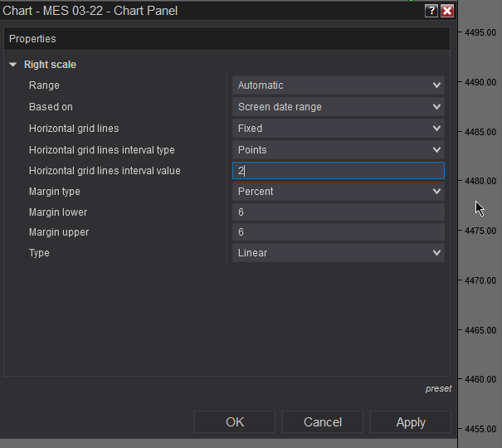Click the Range property label
Viewport: 502px width, 448px height.
point(44,85)
